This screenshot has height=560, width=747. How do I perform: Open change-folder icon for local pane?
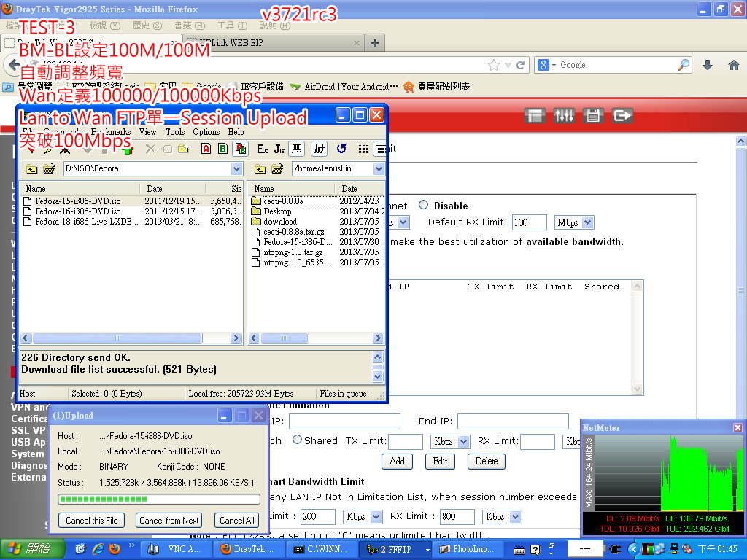(49, 168)
